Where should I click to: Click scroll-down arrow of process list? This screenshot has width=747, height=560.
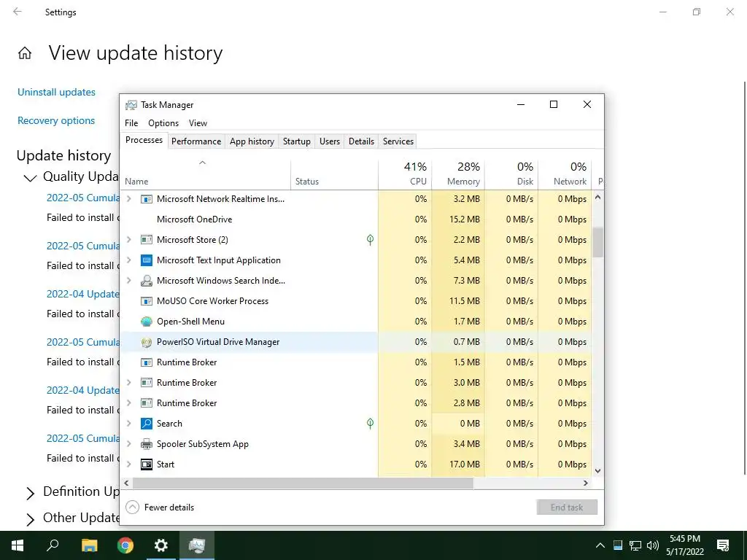[x=598, y=471]
